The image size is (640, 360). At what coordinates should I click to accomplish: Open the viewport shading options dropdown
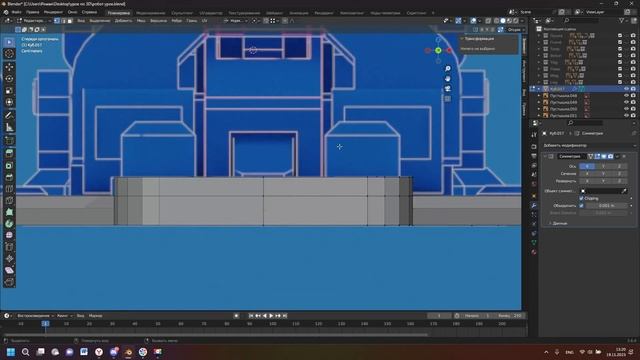[x=523, y=20]
